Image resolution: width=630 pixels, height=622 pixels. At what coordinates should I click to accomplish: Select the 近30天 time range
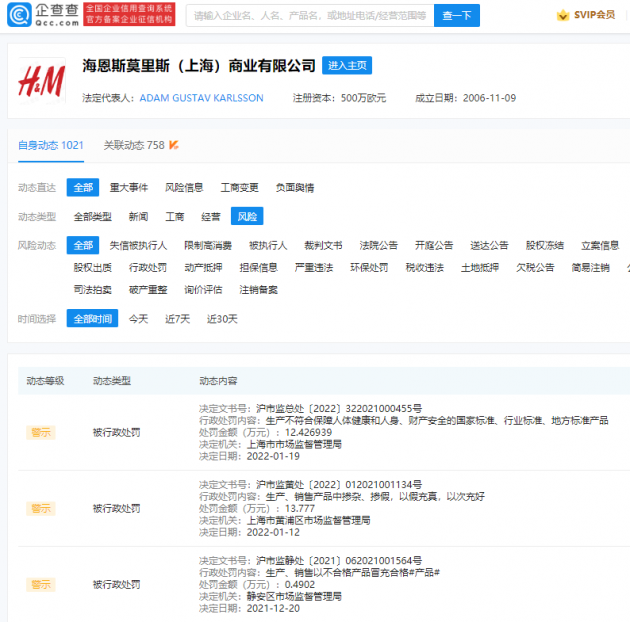coord(222,319)
